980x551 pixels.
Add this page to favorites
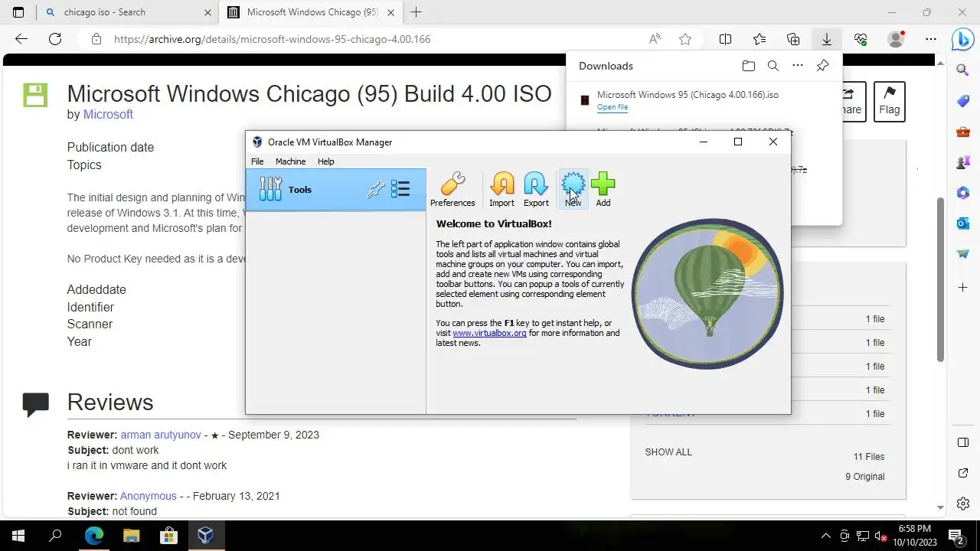[x=685, y=39]
